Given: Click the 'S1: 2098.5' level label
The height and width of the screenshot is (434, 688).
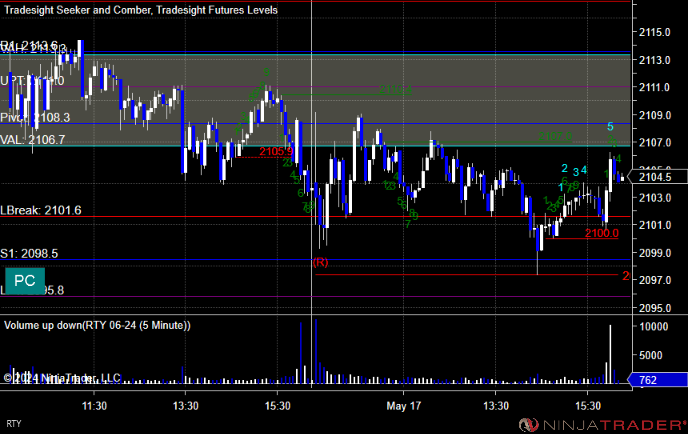Looking at the screenshot, I should click(x=29, y=253).
